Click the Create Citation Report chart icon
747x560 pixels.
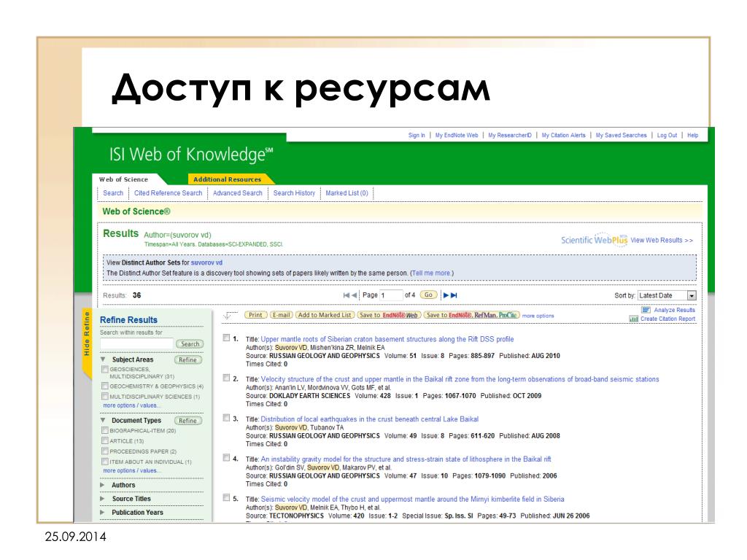pyautogui.click(x=634, y=319)
